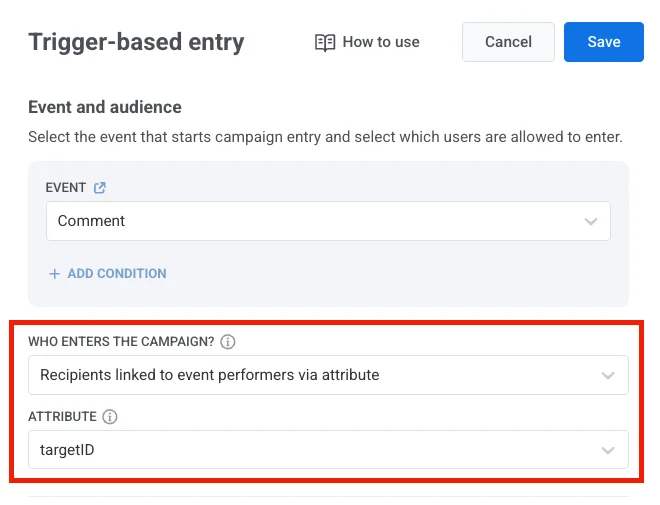This screenshot has height=505, width=660.
Task: Click the targetID value in the attribute field
Action: [68, 450]
